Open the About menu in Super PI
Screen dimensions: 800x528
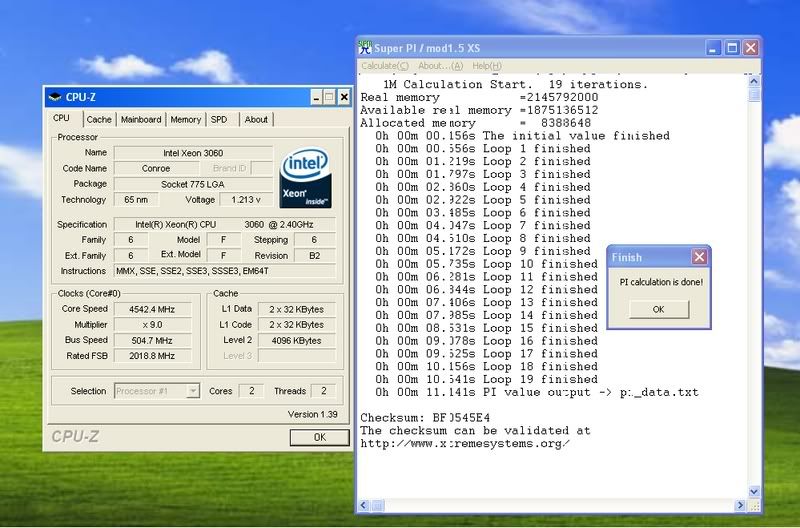click(441, 66)
